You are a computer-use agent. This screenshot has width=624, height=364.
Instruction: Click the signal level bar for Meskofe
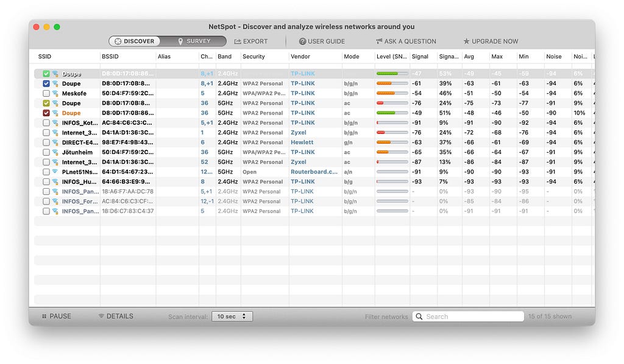[392, 93]
